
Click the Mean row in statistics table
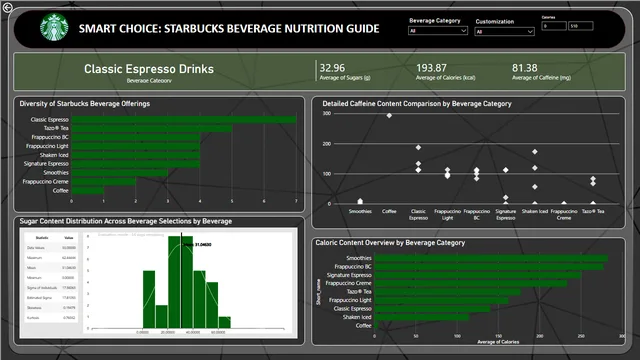click(51, 268)
